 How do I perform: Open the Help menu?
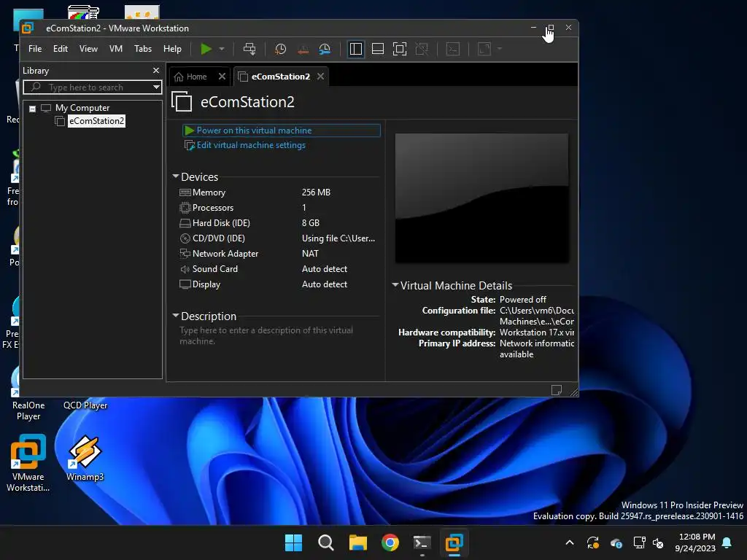[172, 49]
